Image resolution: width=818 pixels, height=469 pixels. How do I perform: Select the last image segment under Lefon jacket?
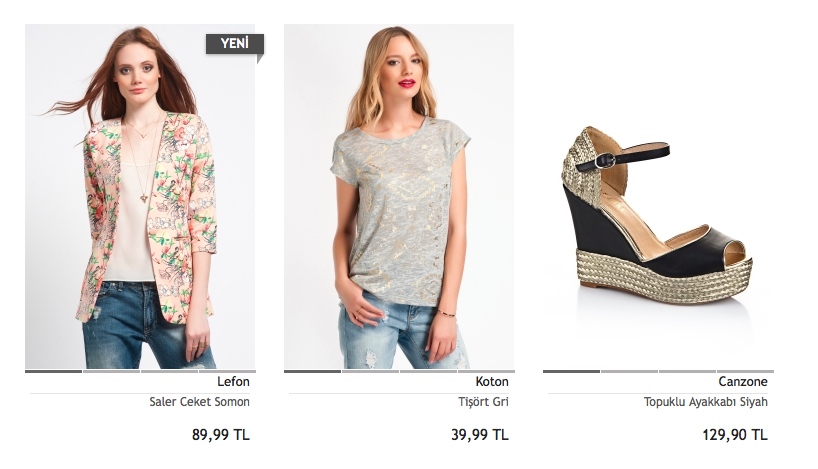227,371
